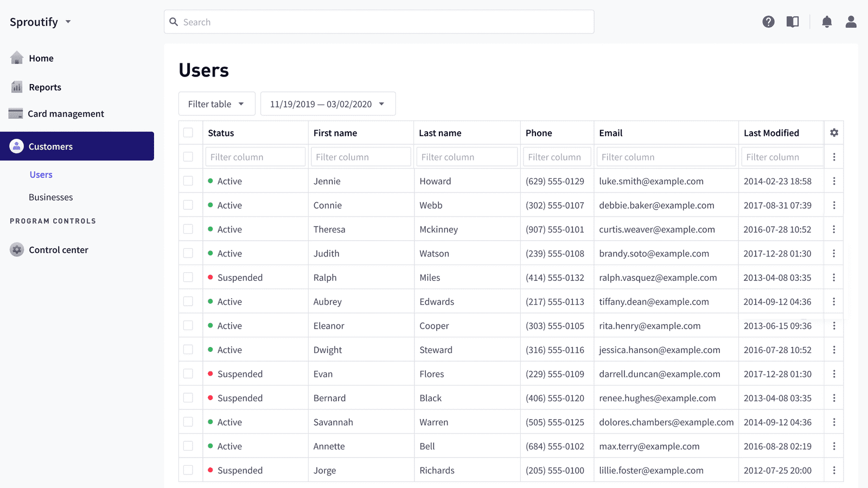The image size is (868, 488).
Task: Sort by Last Modified column header
Action: pyautogui.click(x=771, y=133)
